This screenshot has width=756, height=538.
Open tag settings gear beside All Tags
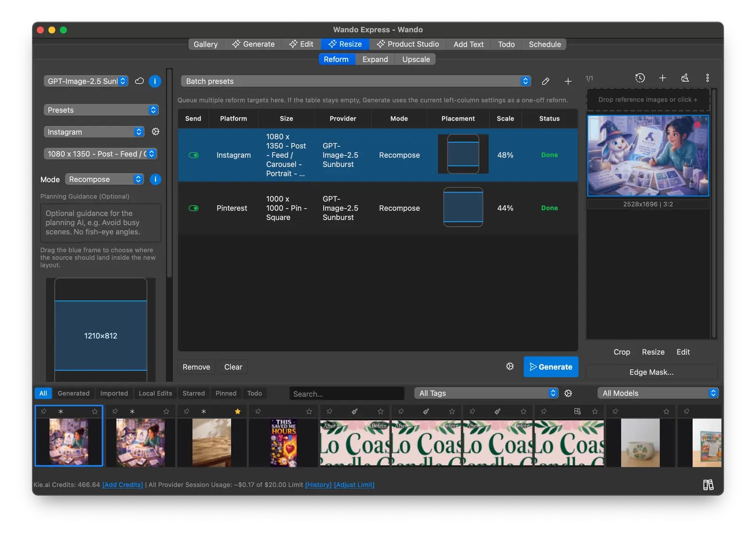click(x=568, y=393)
